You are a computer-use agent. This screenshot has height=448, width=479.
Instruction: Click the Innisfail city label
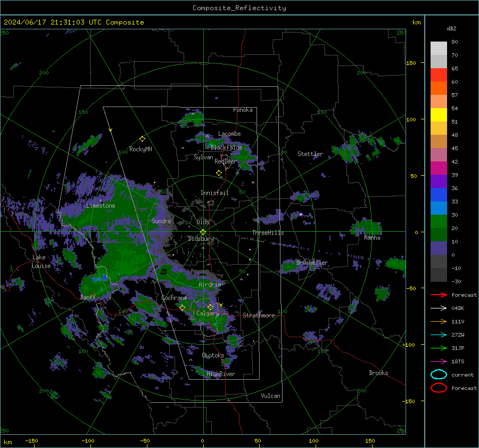click(x=214, y=193)
